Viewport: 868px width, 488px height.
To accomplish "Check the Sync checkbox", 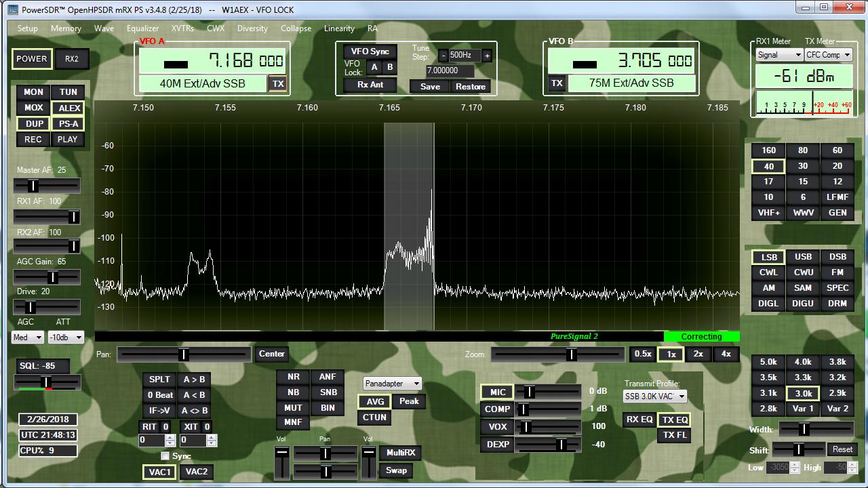I will [165, 456].
